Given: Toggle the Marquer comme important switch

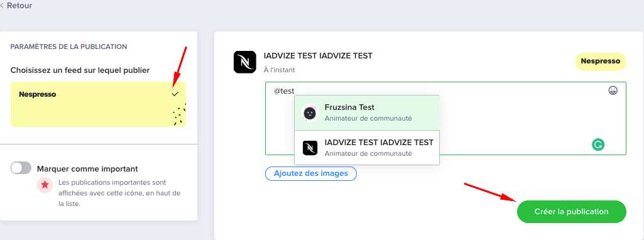Looking at the screenshot, I should click(21, 168).
